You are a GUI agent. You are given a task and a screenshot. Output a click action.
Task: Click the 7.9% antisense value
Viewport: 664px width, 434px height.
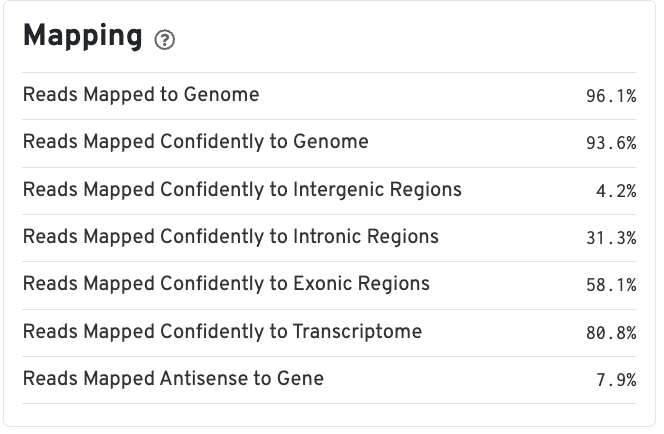pyautogui.click(x=616, y=380)
